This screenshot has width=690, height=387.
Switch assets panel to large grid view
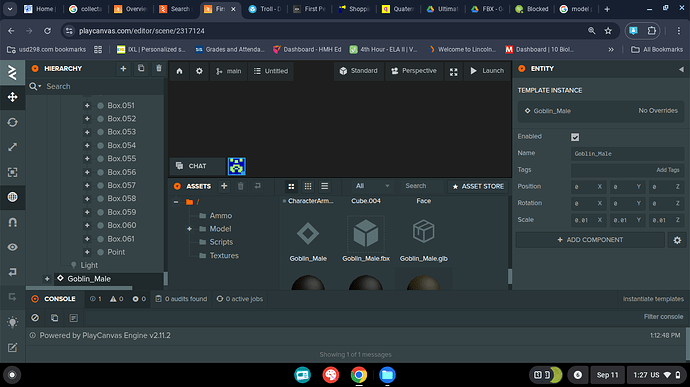click(291, 186)
